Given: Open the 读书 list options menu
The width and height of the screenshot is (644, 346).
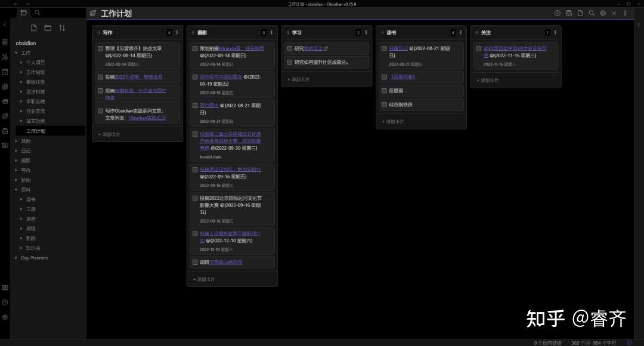Looking at the screenshot, I should point(460,32).
